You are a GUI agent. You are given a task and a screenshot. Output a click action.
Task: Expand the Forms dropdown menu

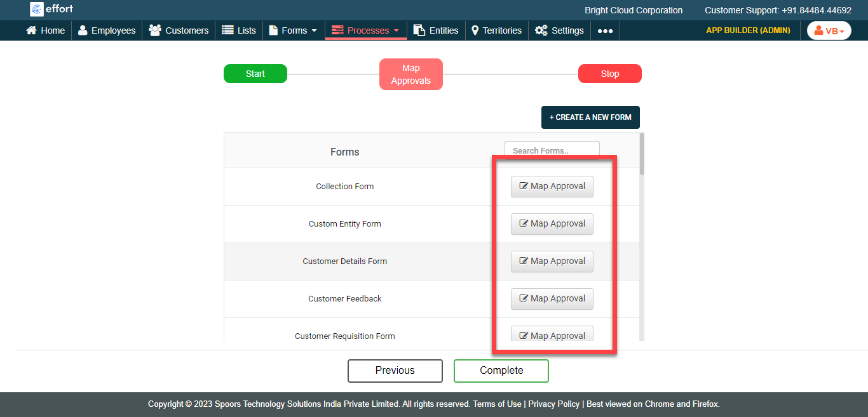pos(294,30)
